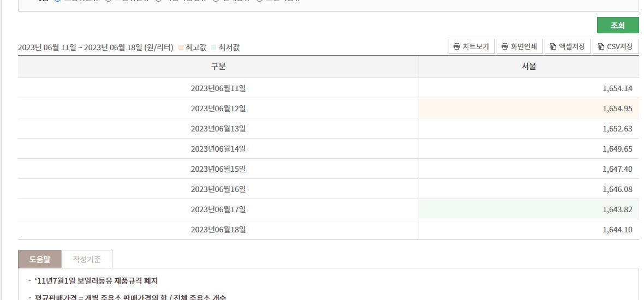Screen dimensions: 644x300
Task: Switch to the 도움말 tab
Action: click(40, 259)
